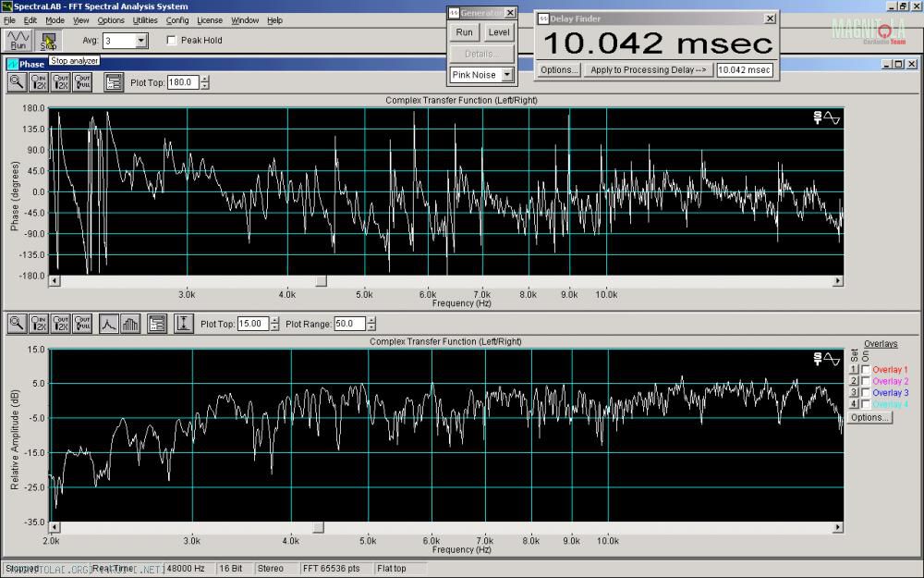Enable the Overlay 2 checkbox
The width and height of the screenshot is (924, 578).
(866, 381)
